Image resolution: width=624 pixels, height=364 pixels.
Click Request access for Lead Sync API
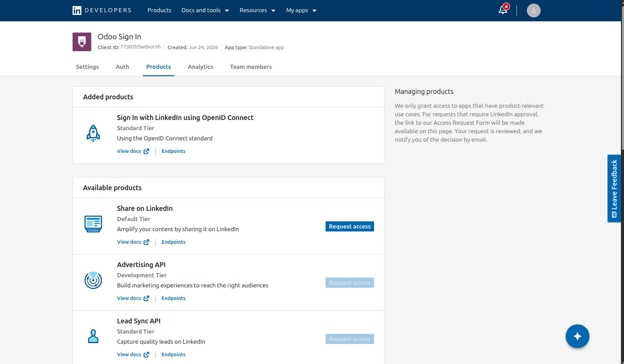pyautogui.click(x=350, y=339)
